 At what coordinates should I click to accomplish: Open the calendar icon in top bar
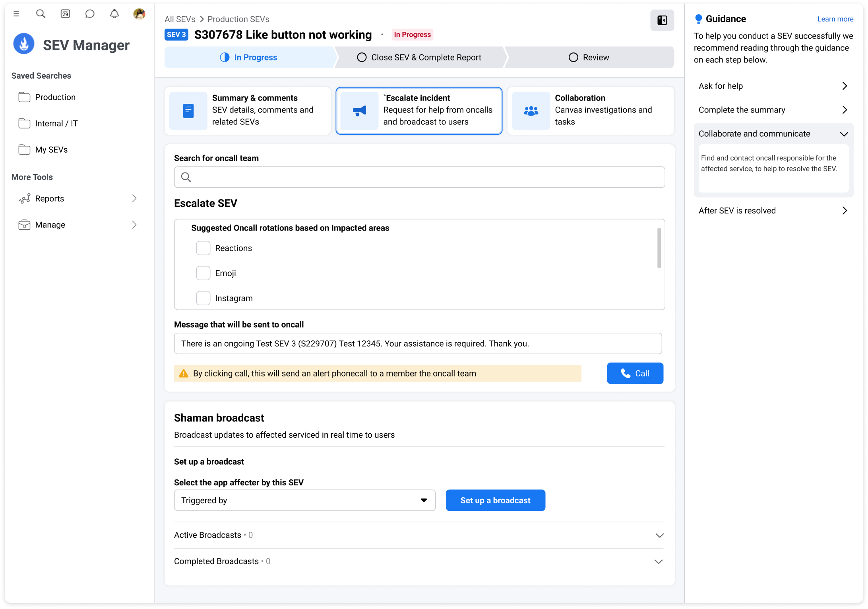coord(65,14)
